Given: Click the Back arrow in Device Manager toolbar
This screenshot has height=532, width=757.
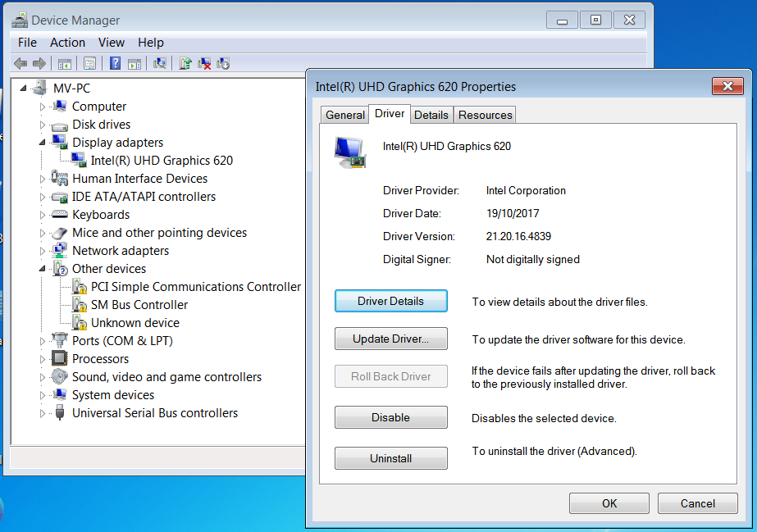Looking at the screenshot, I should tap(21, 63).
